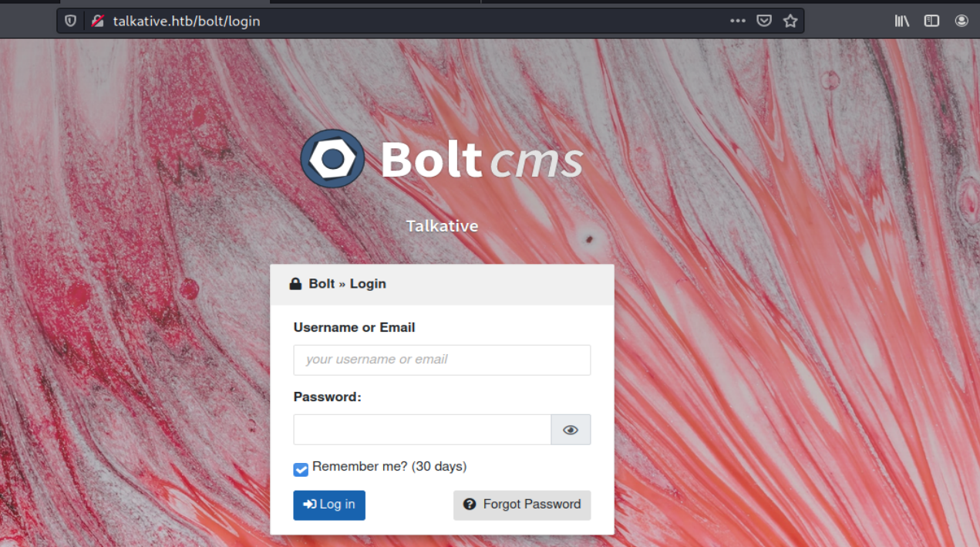Open the Firefox account icon

[961, 21]
